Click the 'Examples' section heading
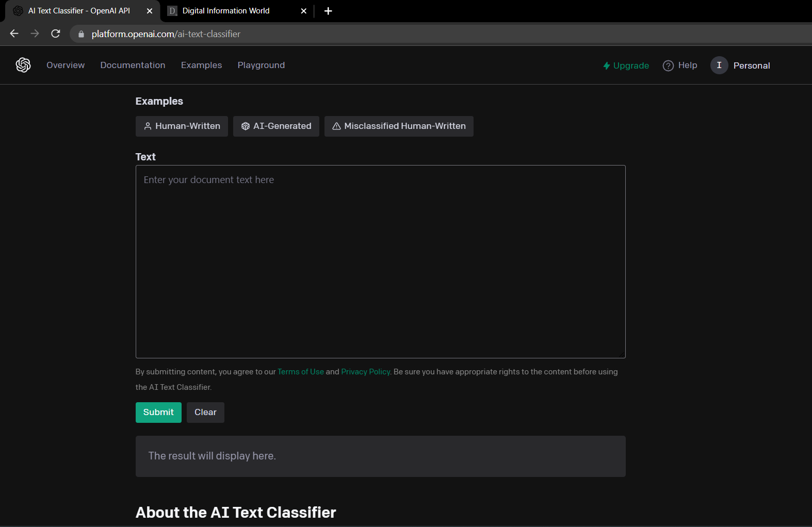Image resolution: width=812 pixels, height=527 pixels. [x=159, y=101]
